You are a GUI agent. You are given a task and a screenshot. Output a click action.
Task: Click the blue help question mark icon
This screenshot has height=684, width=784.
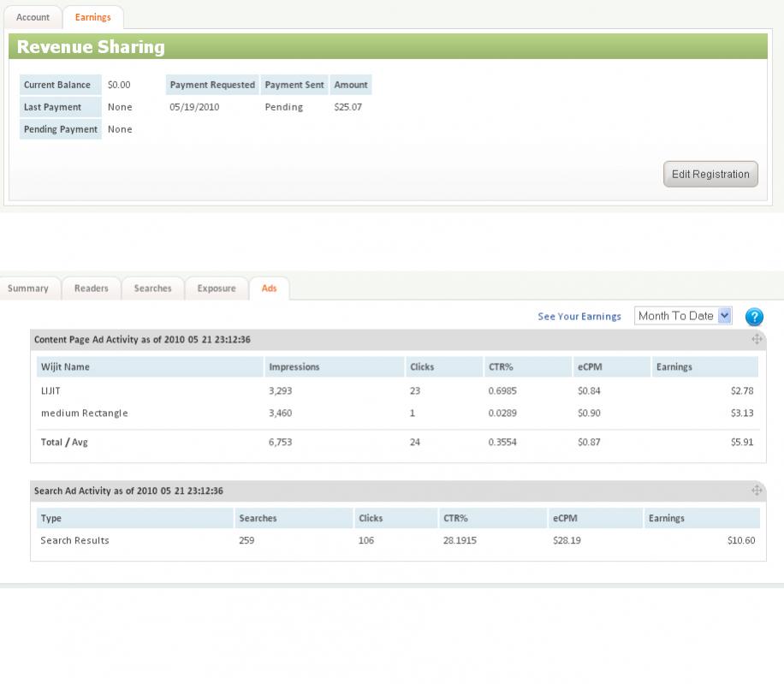pos(754,317)
